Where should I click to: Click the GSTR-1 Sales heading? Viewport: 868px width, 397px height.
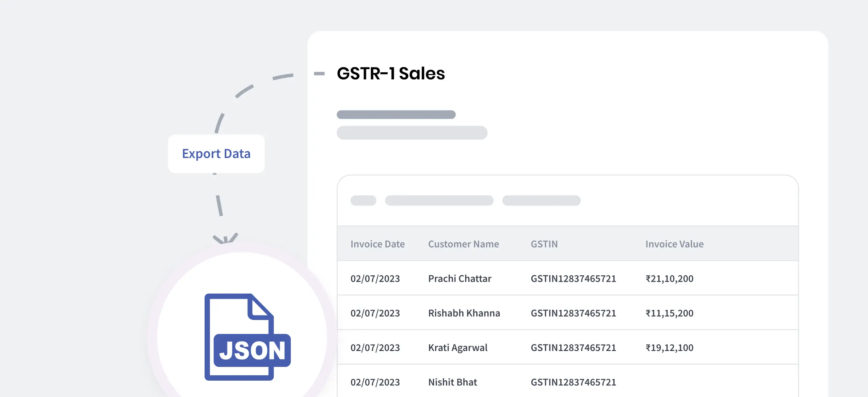[x=391, y=73]
